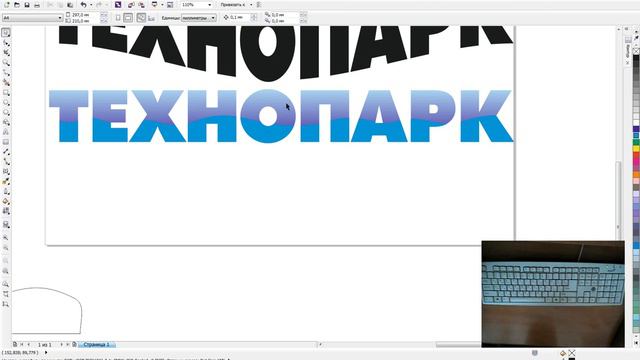Apply layout to current page only
640x360 pixels.
pyautogui.click(x=151, y=18)
